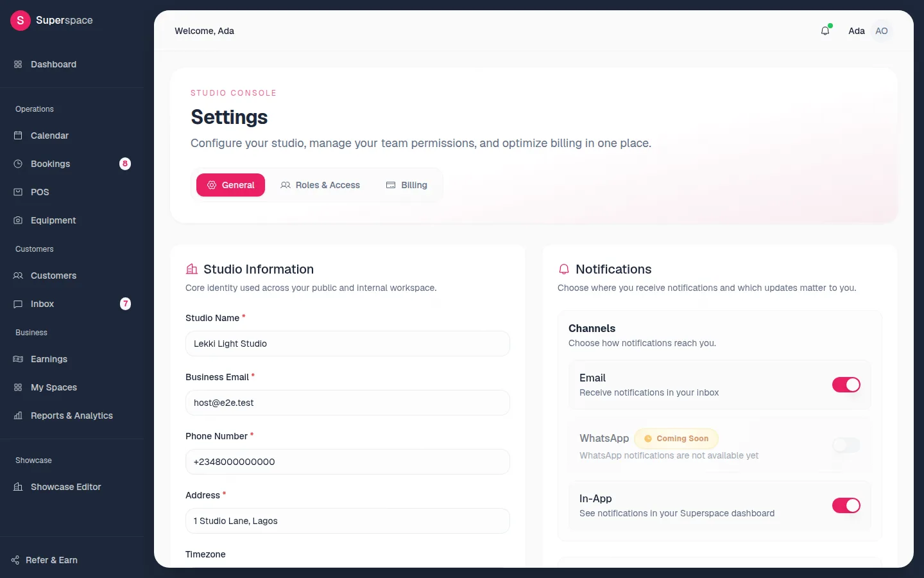
Task: Open Calendar from the sidebar
Action: point(72,136)
